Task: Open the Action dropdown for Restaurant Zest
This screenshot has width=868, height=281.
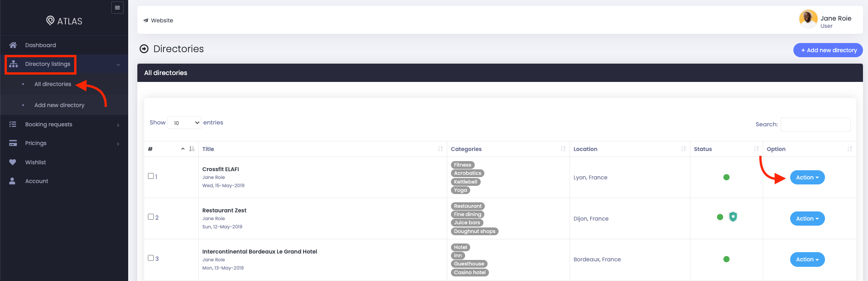Action: (807, 219)
